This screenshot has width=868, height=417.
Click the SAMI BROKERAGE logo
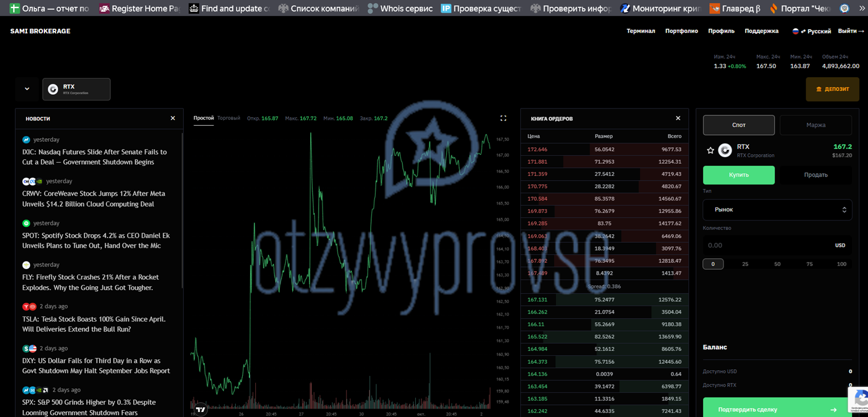40,31
